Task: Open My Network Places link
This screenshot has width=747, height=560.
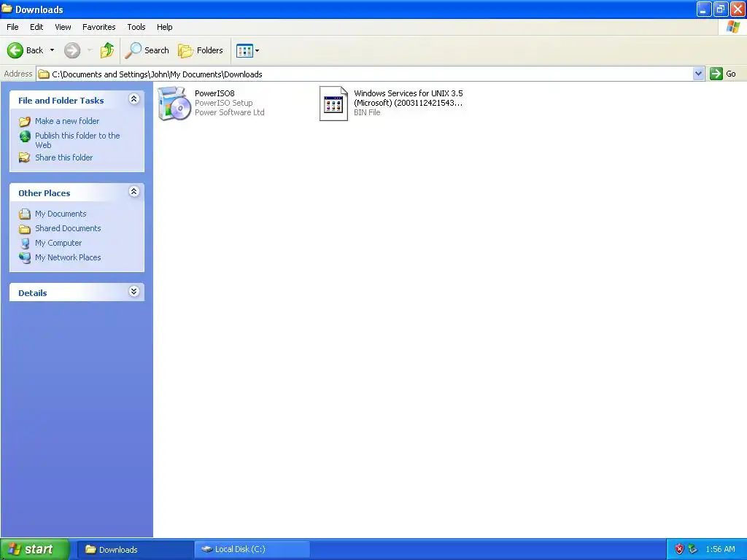Action: coord(68,257)
